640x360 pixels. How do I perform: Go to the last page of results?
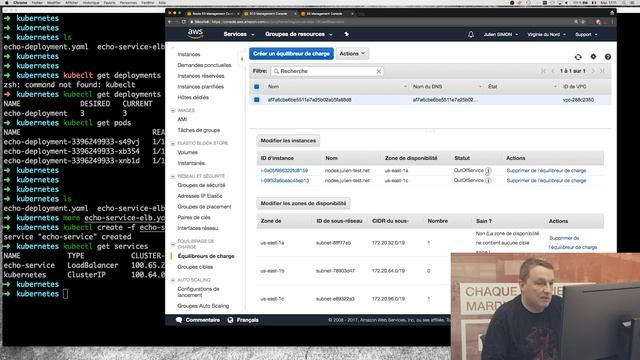click(602, 71)
